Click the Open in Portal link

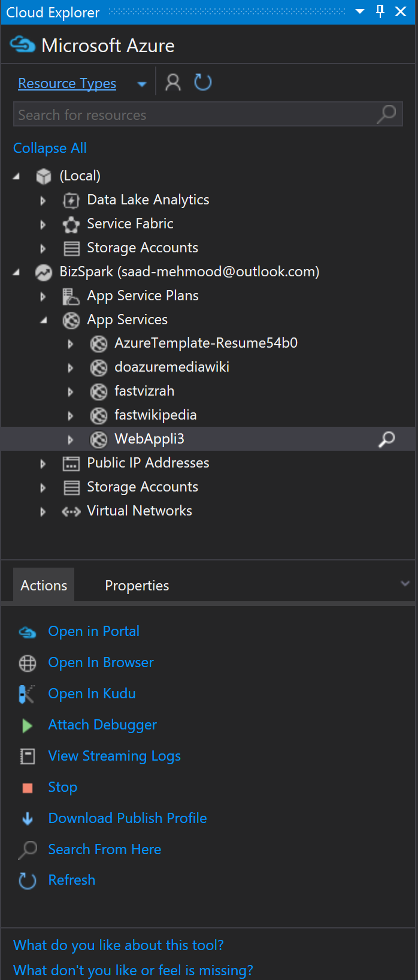[93, 631]
